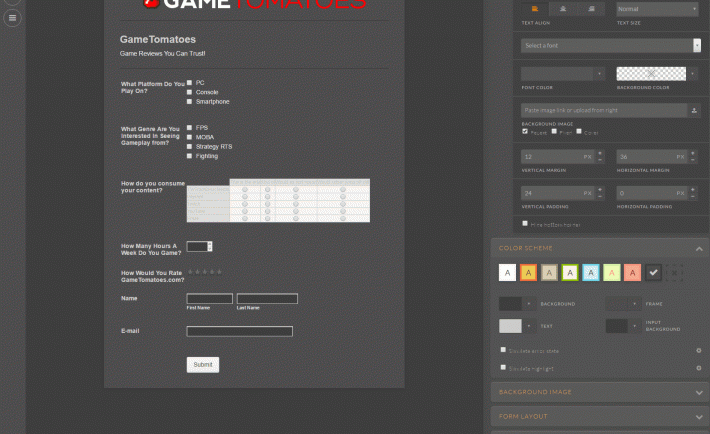Click the transparent Background Color swatch
Image resolution: width=710 pixels, height=434 pixels.
[x=651, y=74]
